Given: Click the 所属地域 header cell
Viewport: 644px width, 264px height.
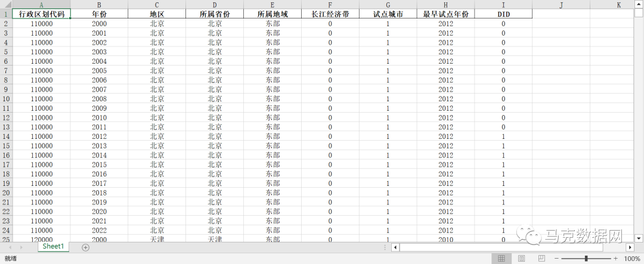Looking at the screenshot, I should tap(273, 14).
